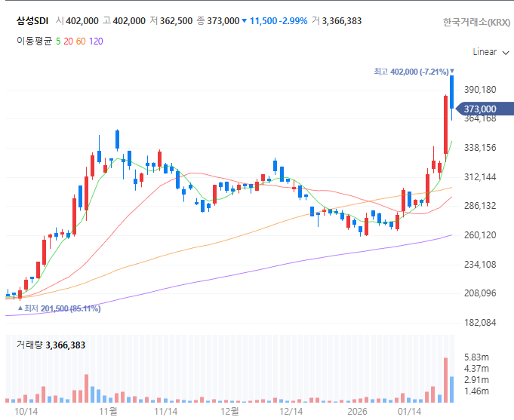514x420 pixels.
Task: Click the 삼성SDI stock name
Action: (x=32, y=21)
